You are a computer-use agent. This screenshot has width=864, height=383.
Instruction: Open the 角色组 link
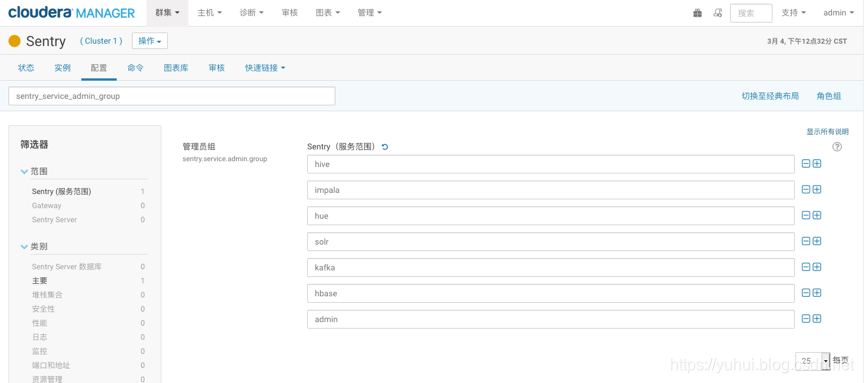(829, 96)
